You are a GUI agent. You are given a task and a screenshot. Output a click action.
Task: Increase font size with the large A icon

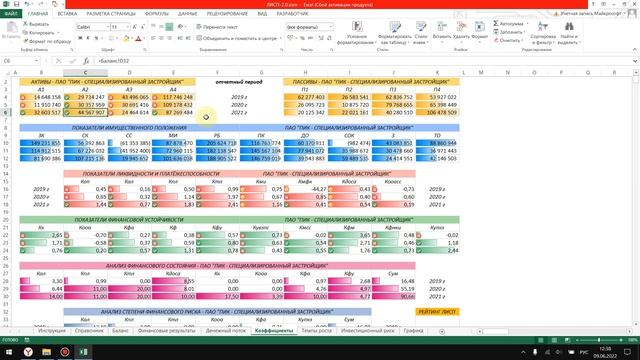[135, 27]
